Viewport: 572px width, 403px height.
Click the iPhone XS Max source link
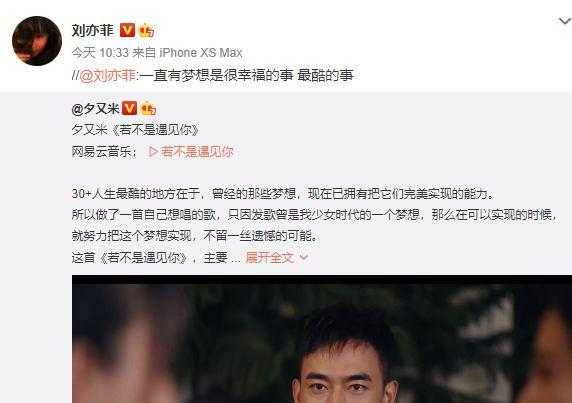201,53
